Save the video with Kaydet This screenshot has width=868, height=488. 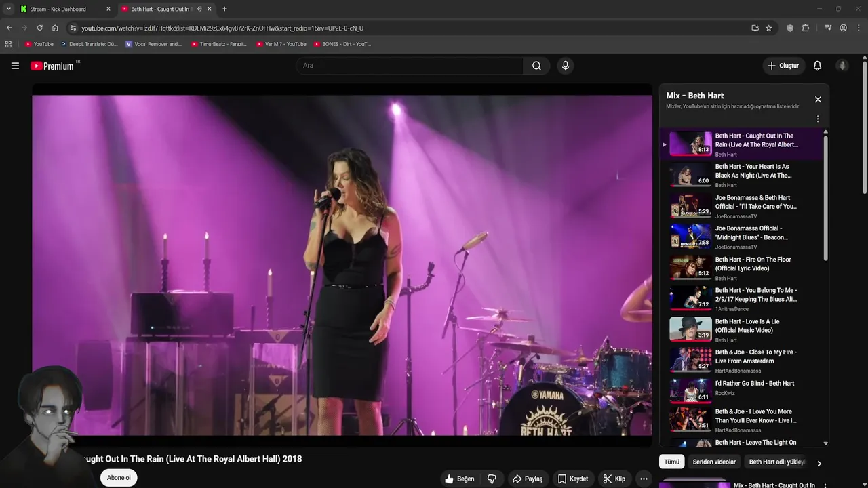point(573,479)
